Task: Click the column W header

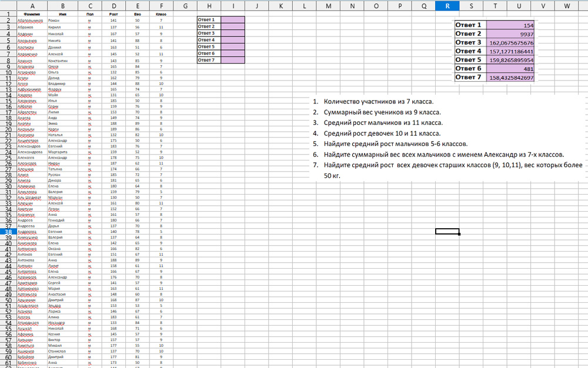Action: click(x=566, y=5)
